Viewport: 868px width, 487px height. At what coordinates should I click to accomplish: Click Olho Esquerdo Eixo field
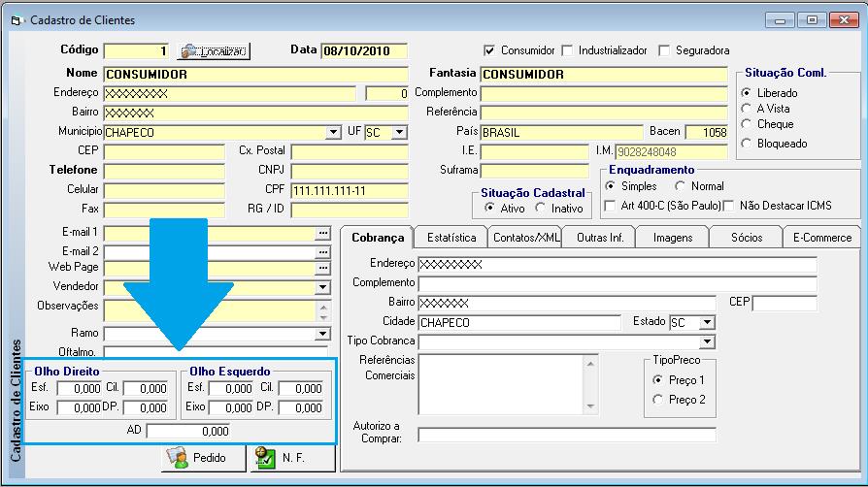[x=231, y=407]
